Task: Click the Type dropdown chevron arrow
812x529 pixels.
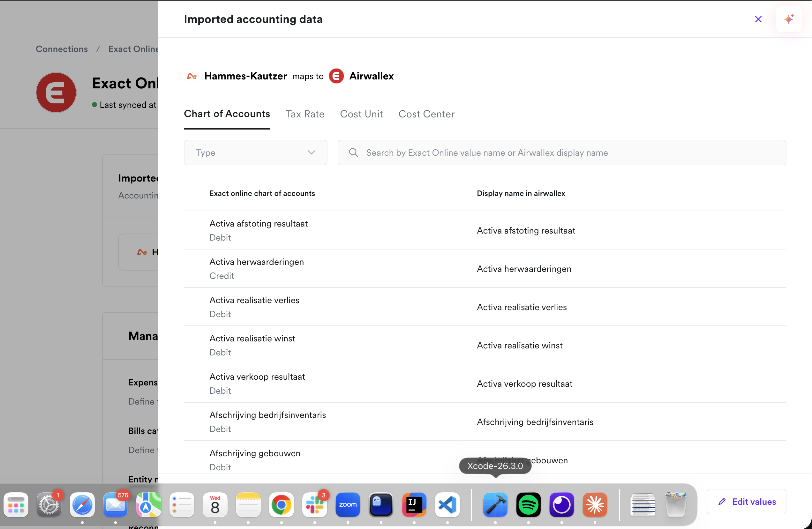Action: click(x=311, y=153)
